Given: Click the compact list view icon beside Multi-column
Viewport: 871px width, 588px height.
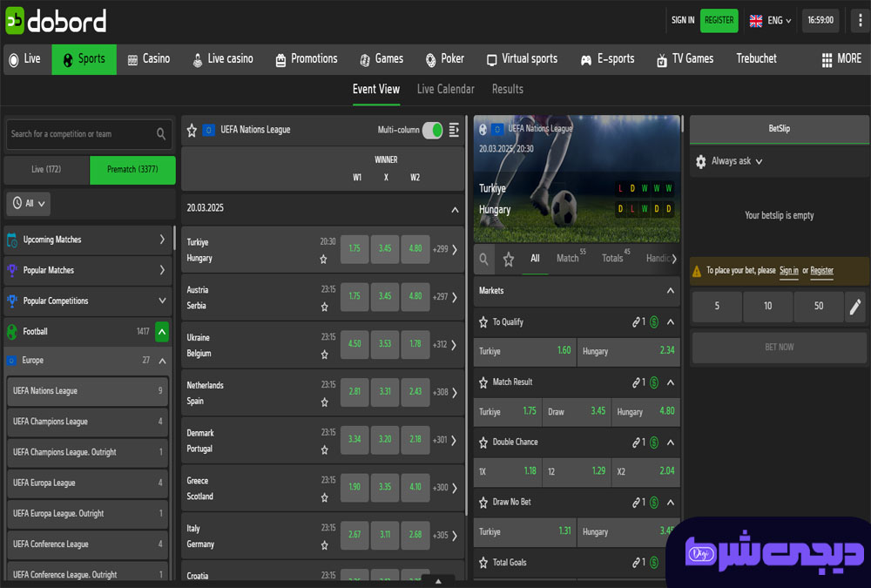Looking at the screenshot, I should [x=454, y=130].
